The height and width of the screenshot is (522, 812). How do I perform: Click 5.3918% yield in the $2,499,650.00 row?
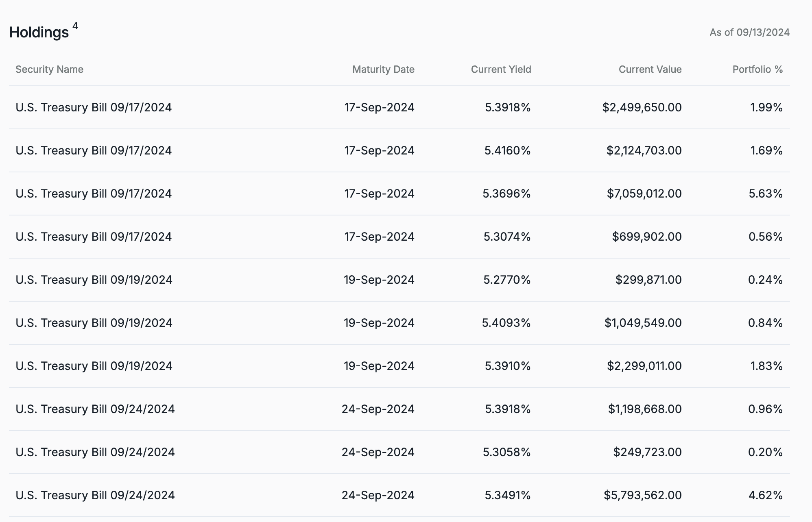pos(508,107)
